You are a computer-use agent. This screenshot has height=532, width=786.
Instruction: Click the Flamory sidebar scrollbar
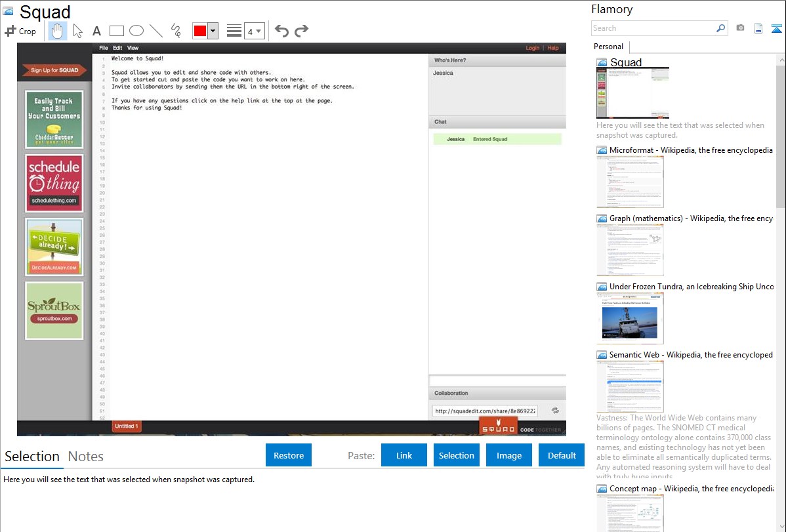781,135
